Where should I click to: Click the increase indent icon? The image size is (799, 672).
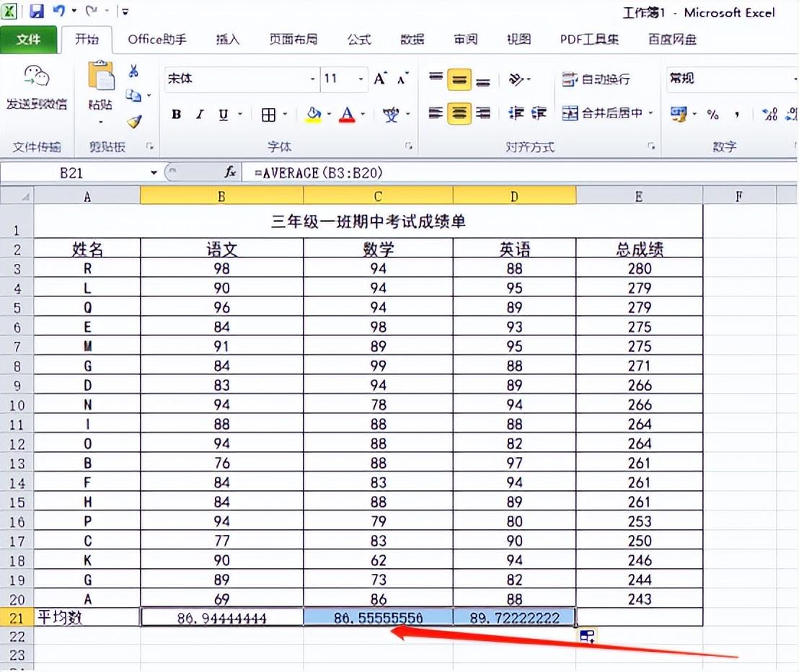[x=539, y=113]
